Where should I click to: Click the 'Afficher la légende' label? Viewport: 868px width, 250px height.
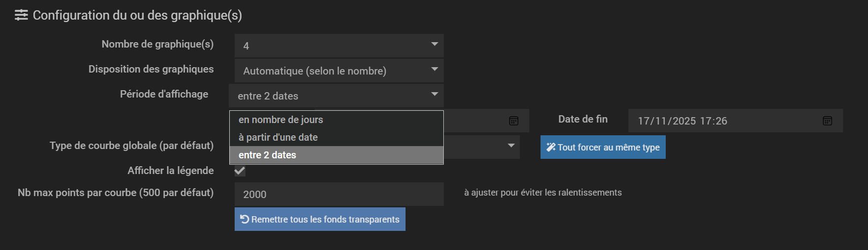(x=170, y=171)
